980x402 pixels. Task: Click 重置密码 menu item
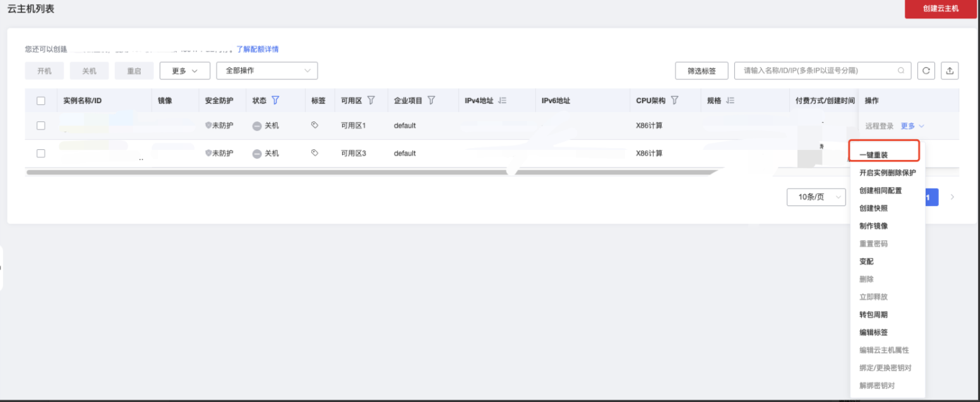pyautogui.click(x=874, y=243)
